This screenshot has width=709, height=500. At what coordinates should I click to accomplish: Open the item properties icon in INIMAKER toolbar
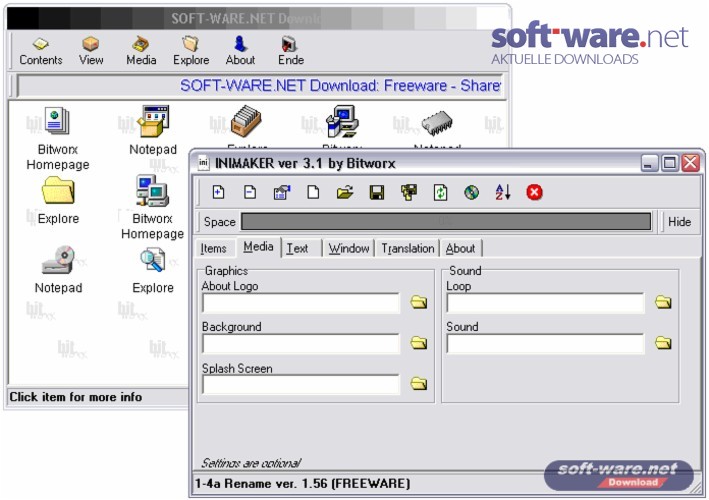(282, 192)
